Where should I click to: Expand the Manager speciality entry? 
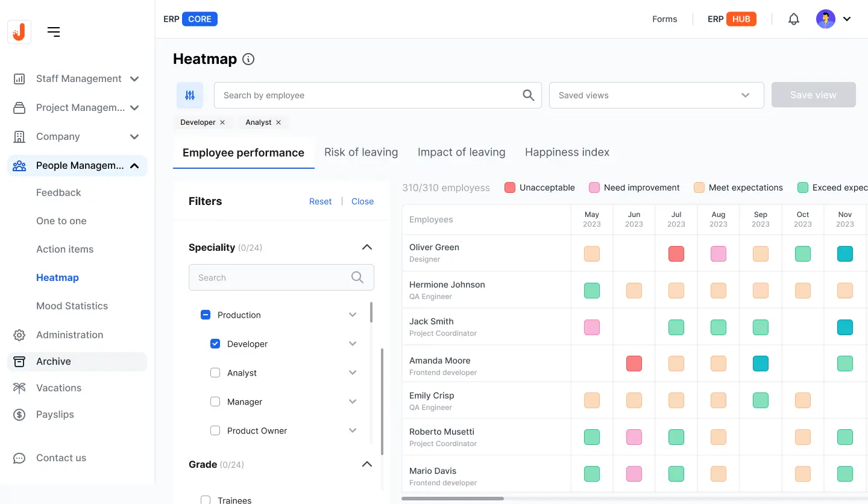[353, 401]
